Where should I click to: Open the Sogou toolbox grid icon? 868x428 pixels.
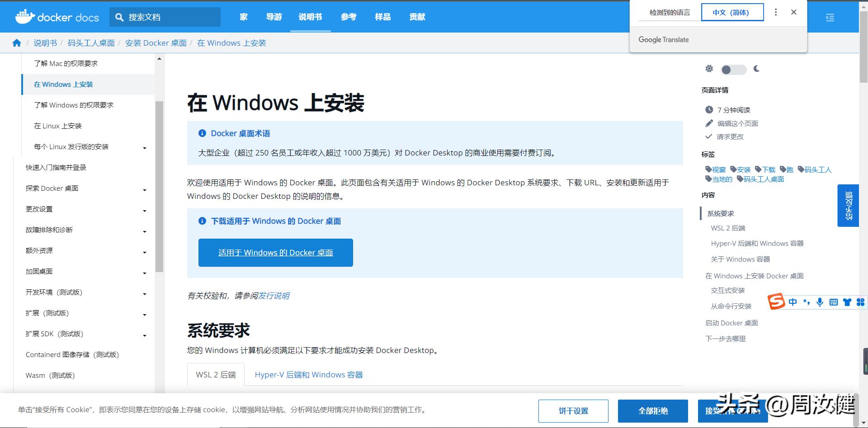[x=860, y=302]
